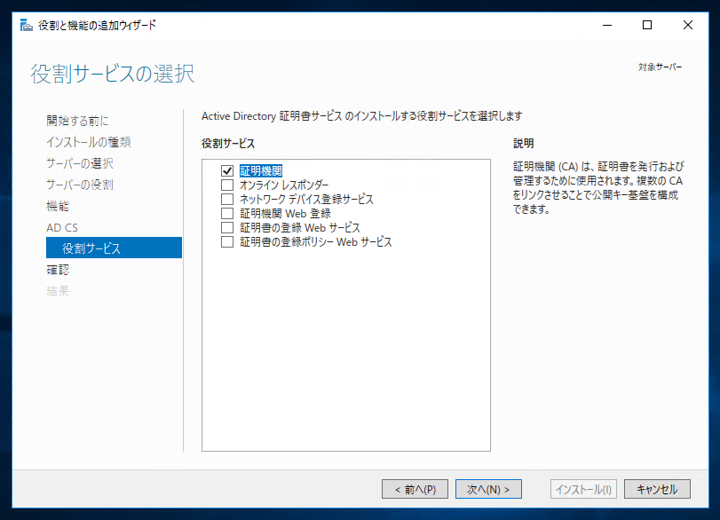Uncheck the 証明機関 checkbox
The height and width of the screenshot is (520, 720).
227,171
